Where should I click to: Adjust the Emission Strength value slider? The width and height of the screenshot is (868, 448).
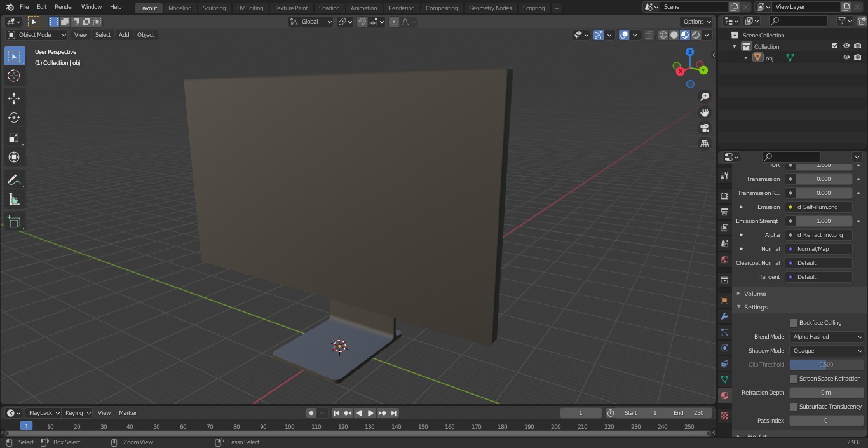[x=824, y=221]
